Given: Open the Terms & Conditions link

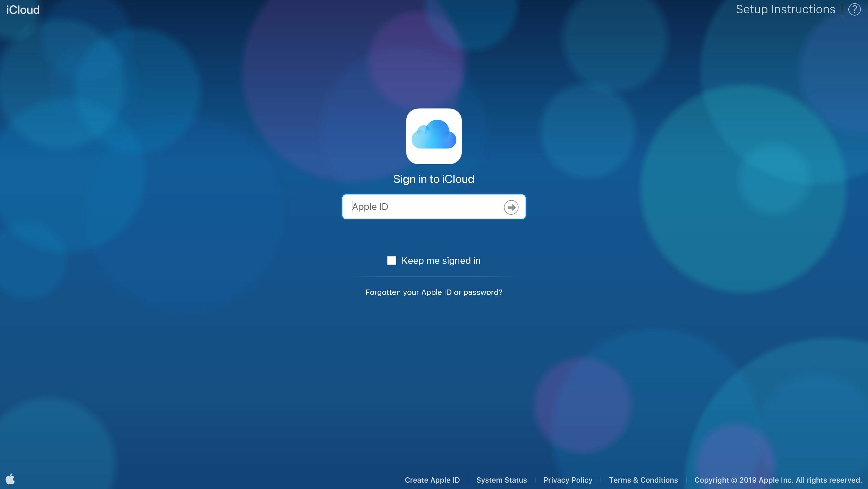Looking at the screenshot, I should click(x=643, y=480).
